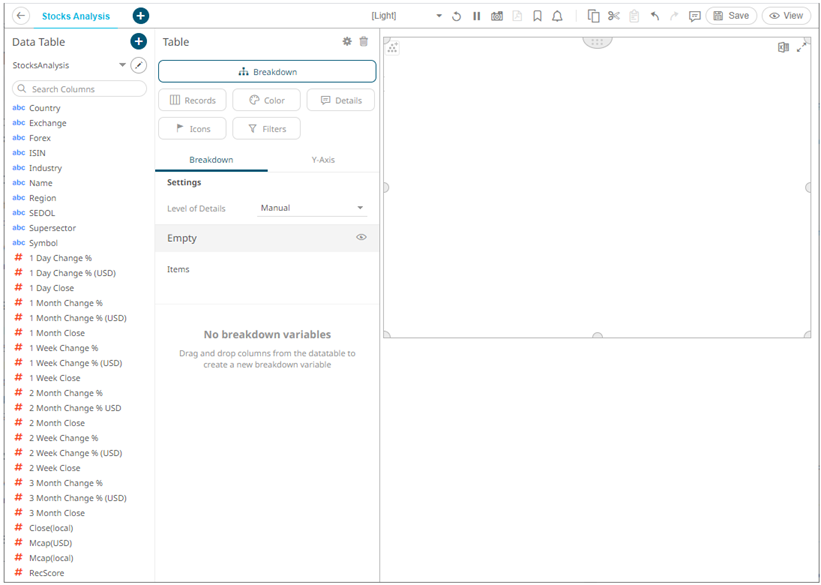
Task: Click the cut scissors icon in toolbar
Action: tap(613, 17)
